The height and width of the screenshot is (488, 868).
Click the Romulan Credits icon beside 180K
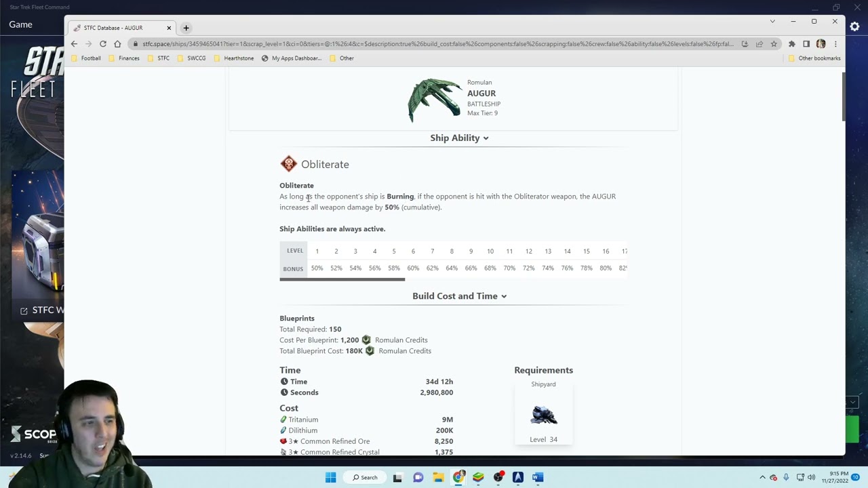coord(370,351)
